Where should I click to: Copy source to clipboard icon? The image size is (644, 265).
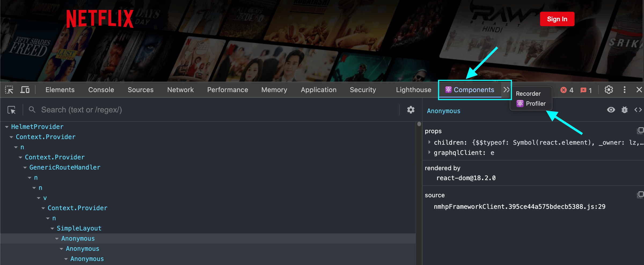(x=640, y=195)
